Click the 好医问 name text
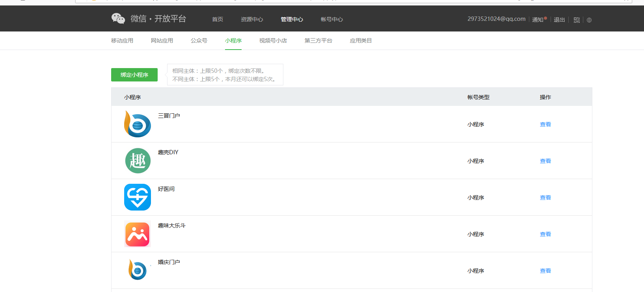The height and width of the screenshot is (292, 644). pos(166,189)
